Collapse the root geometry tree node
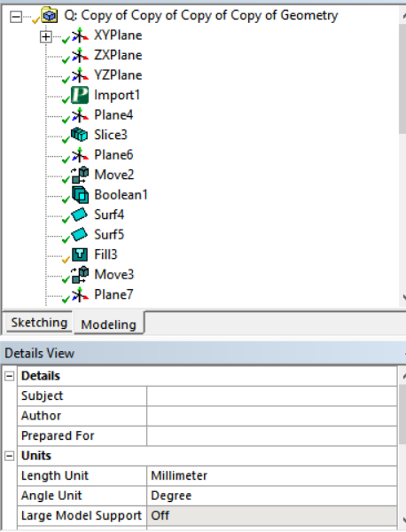Viewport: 406px width, 532px height. [x=16, y=16]
